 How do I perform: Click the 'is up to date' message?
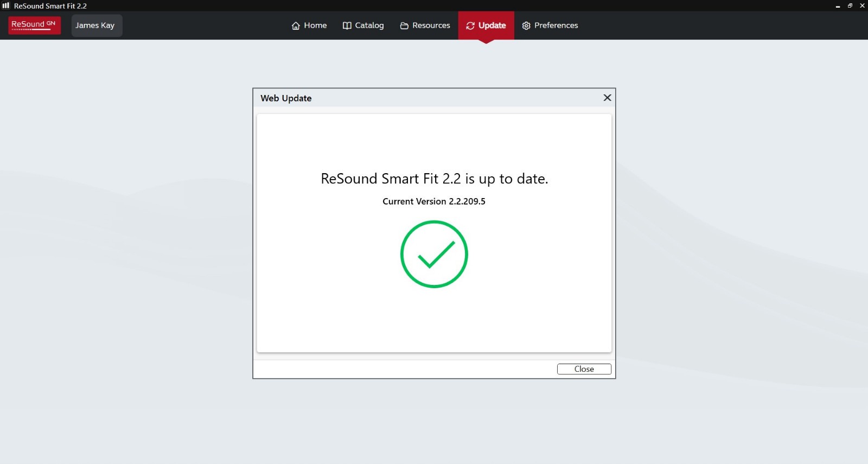coord(435,179)
